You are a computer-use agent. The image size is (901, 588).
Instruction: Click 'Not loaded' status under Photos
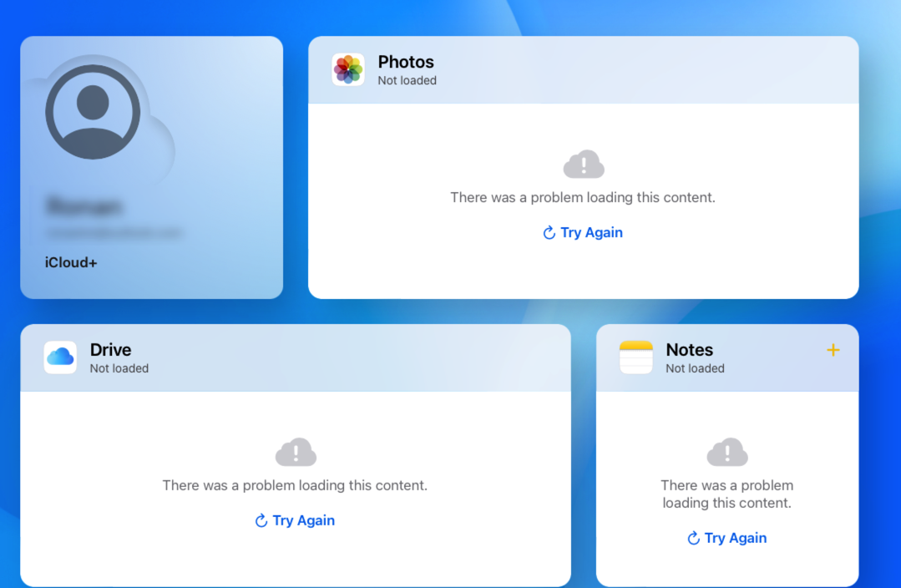(x=407, y=80)
